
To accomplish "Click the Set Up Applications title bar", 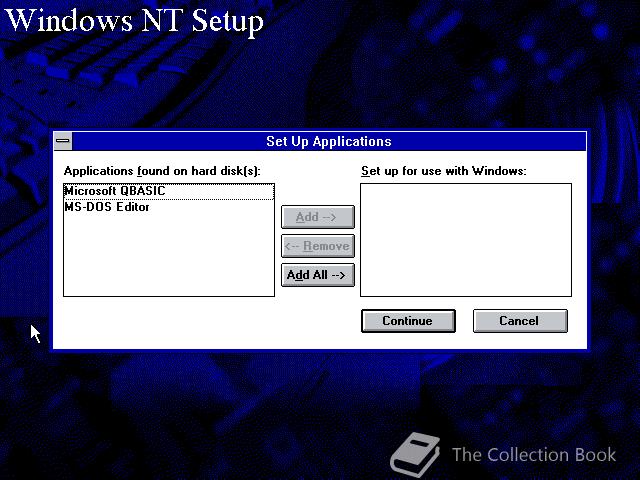I will click(x=329, y=141).
